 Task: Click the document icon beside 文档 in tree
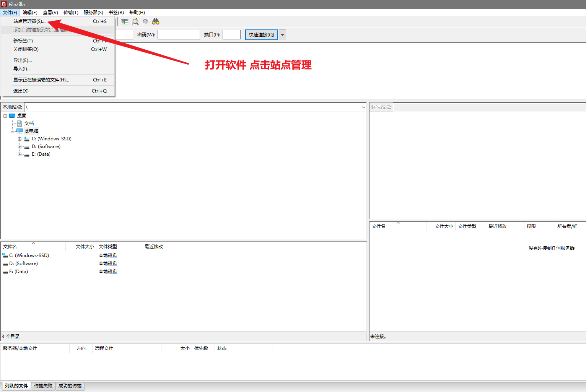pos(20,124)
